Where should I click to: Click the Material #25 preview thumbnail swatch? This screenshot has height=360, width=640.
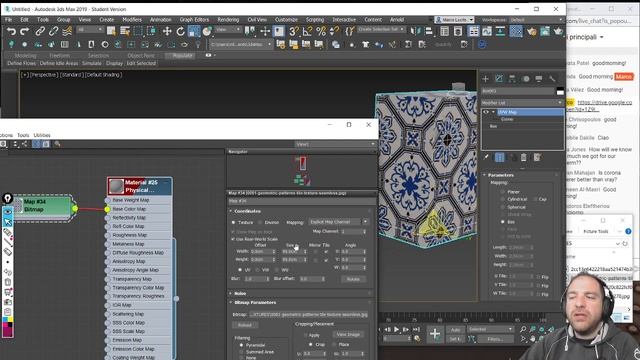(116, 187)
